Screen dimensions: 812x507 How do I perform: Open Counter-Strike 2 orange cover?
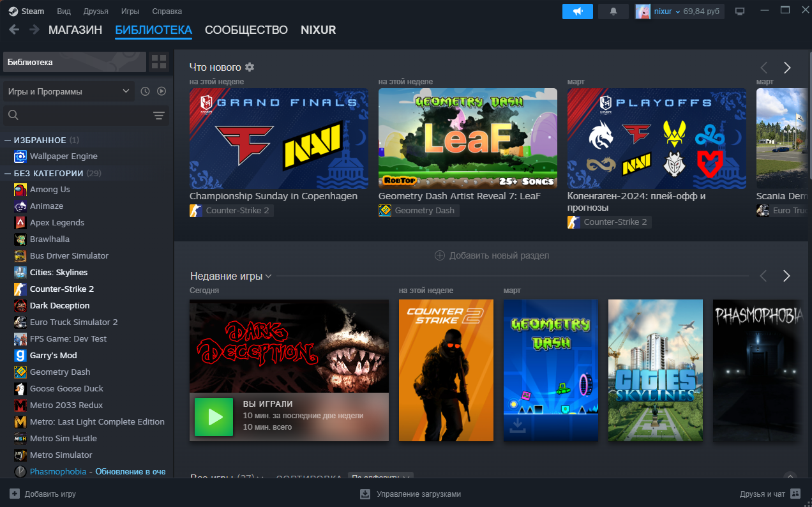[446, 370]
